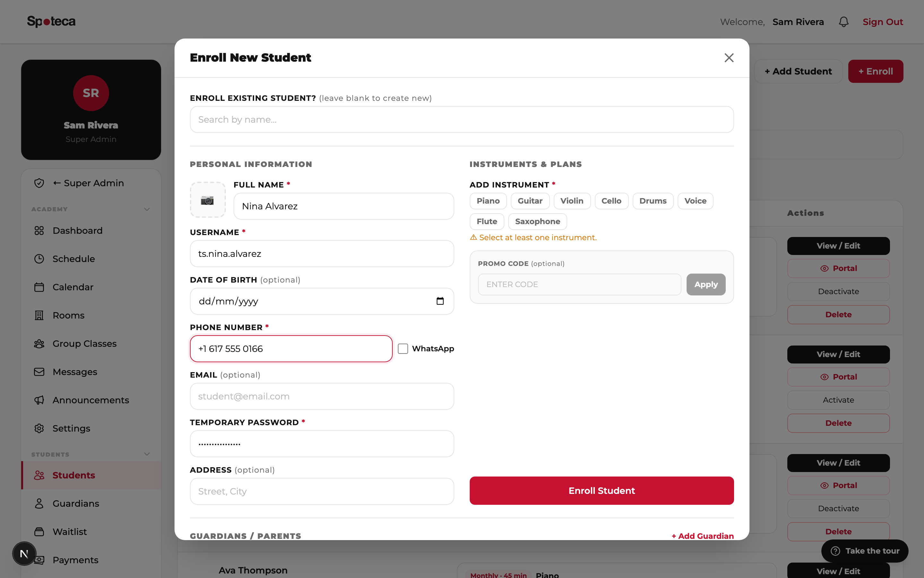Go to Group Classes

[91, 344]
